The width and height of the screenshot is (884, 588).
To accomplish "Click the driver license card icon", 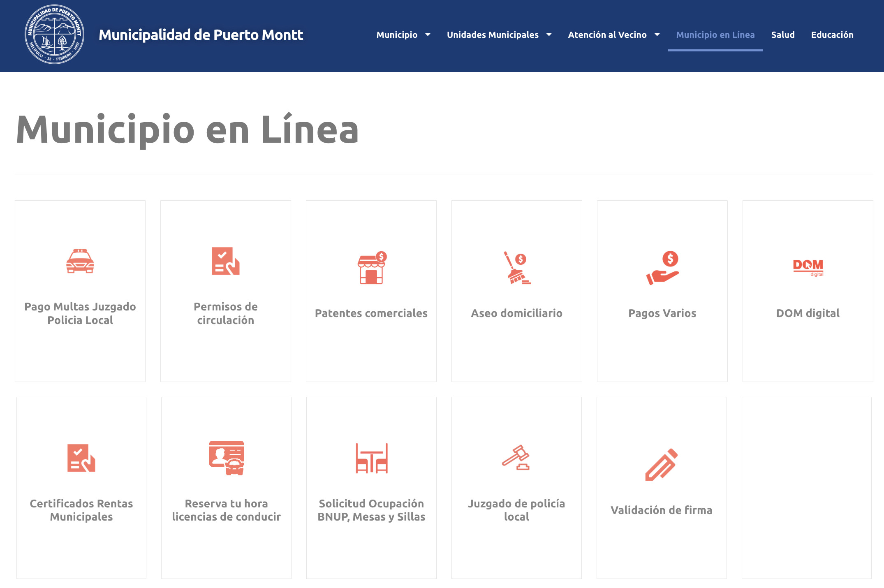I will click(227, 458).
